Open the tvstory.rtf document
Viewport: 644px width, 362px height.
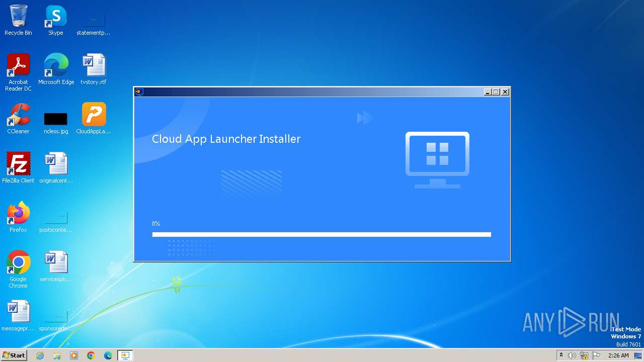(x=94, y=69)
